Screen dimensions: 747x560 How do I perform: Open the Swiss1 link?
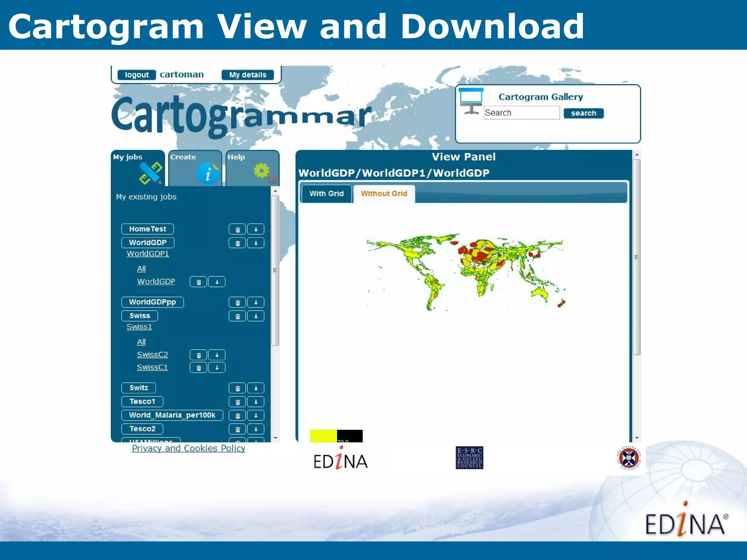coord(139,327)
